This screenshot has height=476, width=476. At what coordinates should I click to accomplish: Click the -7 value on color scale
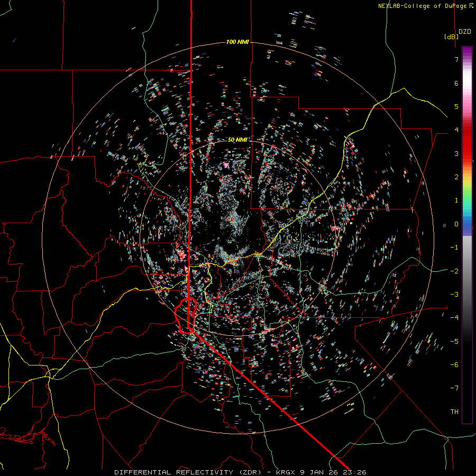(x=454, y=388)
